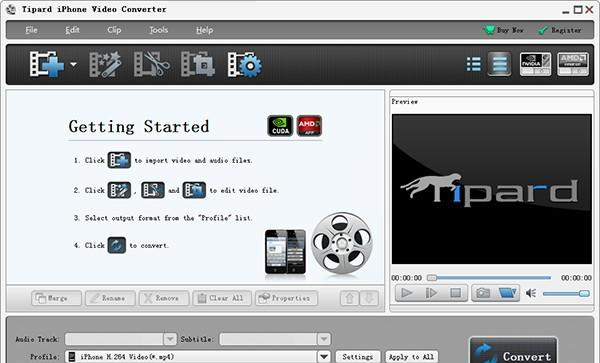Click the preview playback progress slider
This screenshot has height=363, width=600.
point(489,277)
